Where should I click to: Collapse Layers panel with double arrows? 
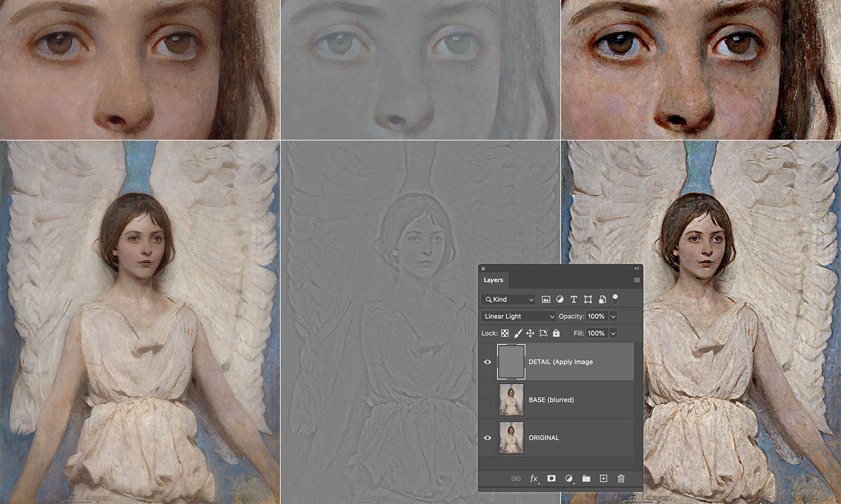point(637,269)
